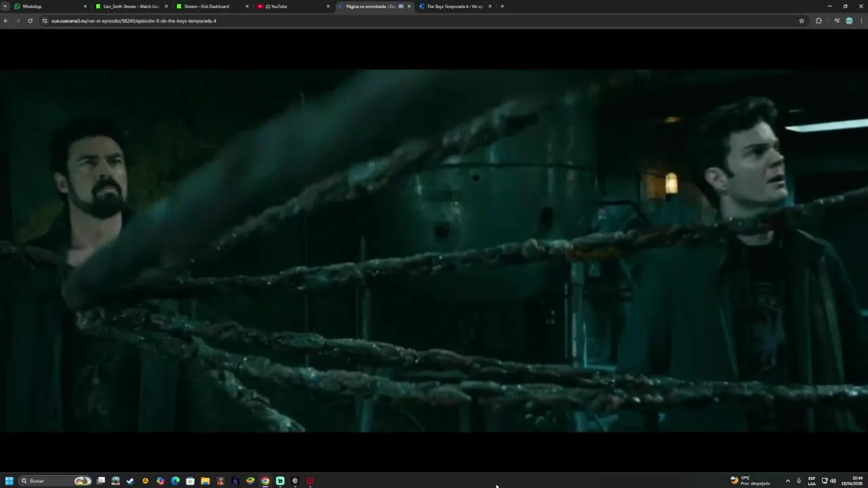Close the WhatsApp tab

85,6
